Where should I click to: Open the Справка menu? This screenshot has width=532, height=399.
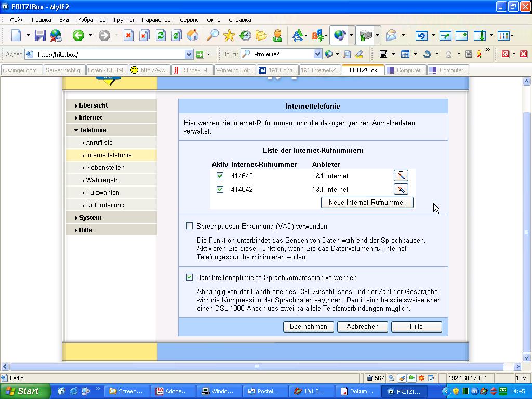[x=240, y=20]
